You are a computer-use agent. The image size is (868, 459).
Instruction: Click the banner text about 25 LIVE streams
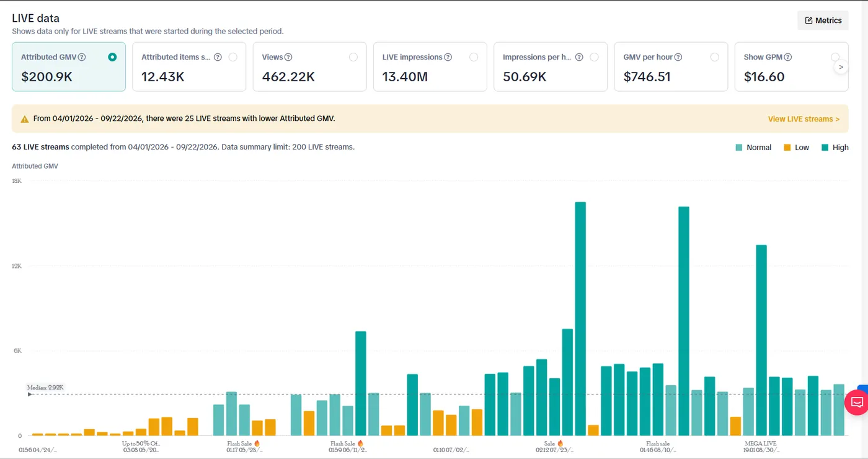pyautogui.click(x=184, y=118)
